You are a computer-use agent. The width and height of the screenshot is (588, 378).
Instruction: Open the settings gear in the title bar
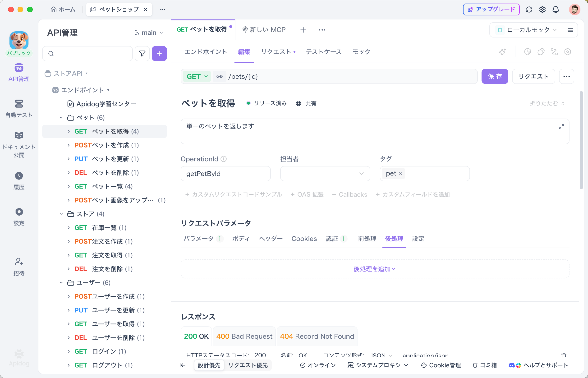[542, 9]
